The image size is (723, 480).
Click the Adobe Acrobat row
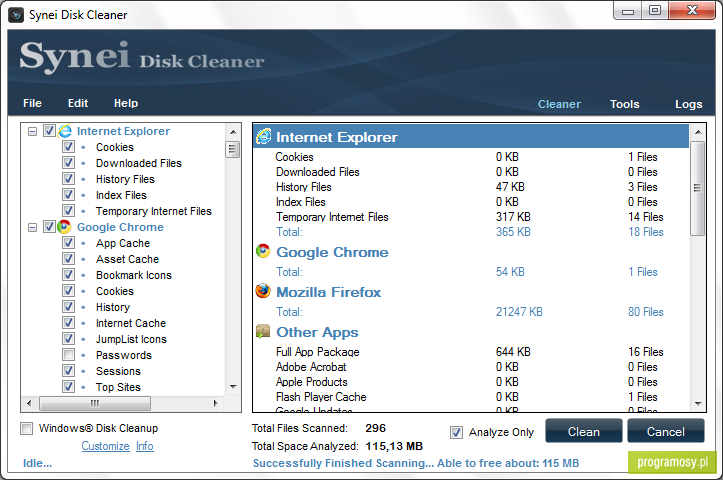pos(470,367)
